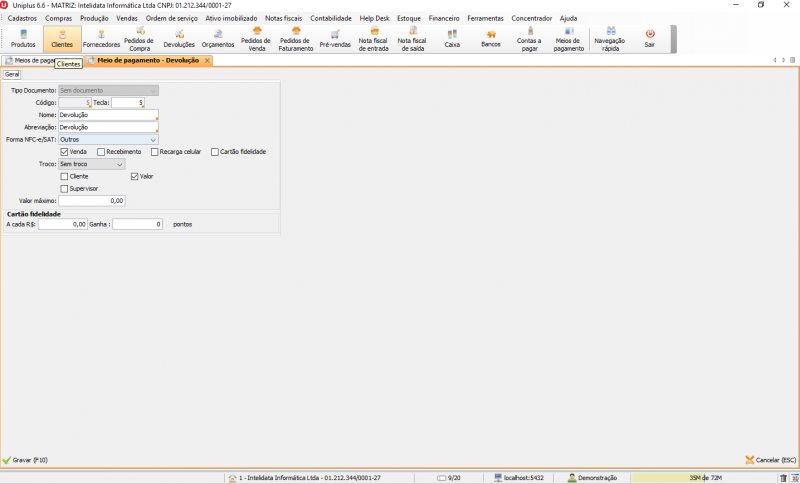The width and height of the screenshot is (800, 484).
Task: Click the Ganha points field
Action: (x=138, y=224)
